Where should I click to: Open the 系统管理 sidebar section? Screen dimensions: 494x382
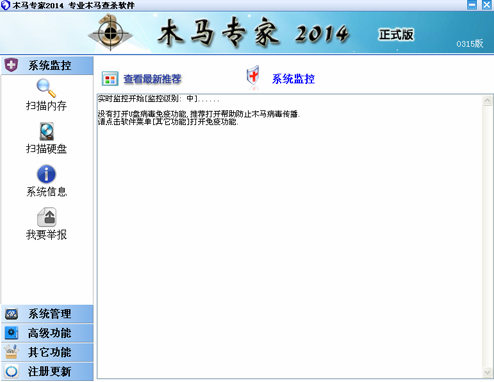coord(47,314)
